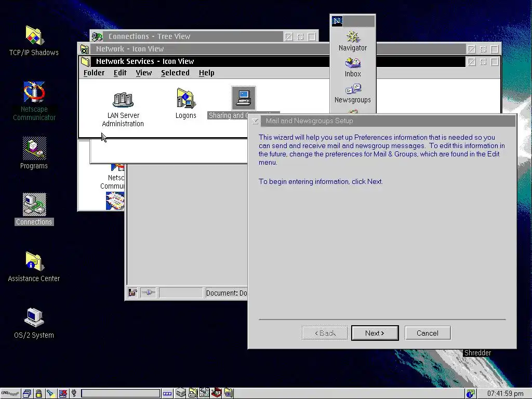532x399 pixels.
Task: Open the printer folder icon in WarpCenter tray
Action: tap(193, 393)
